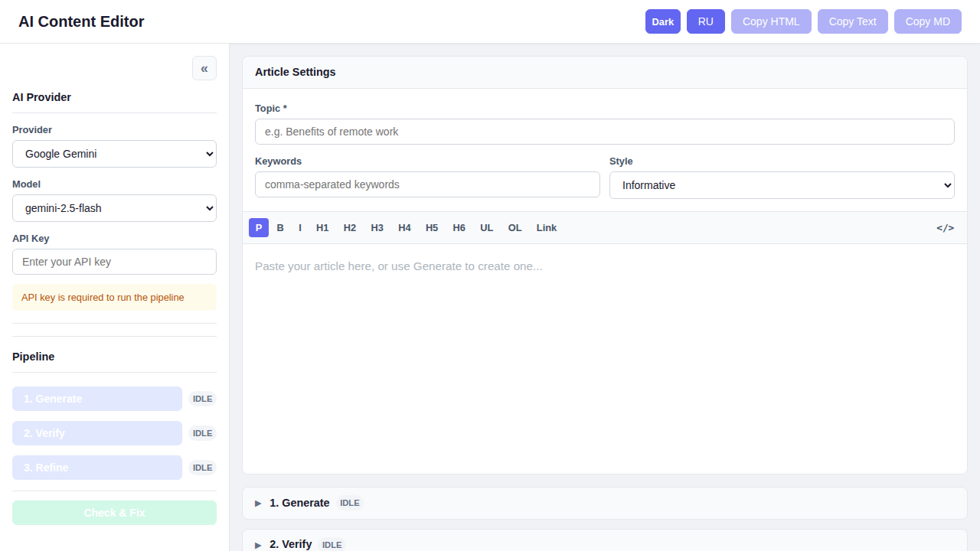Apply Heading 1 formatting

(x=322, y=227)
